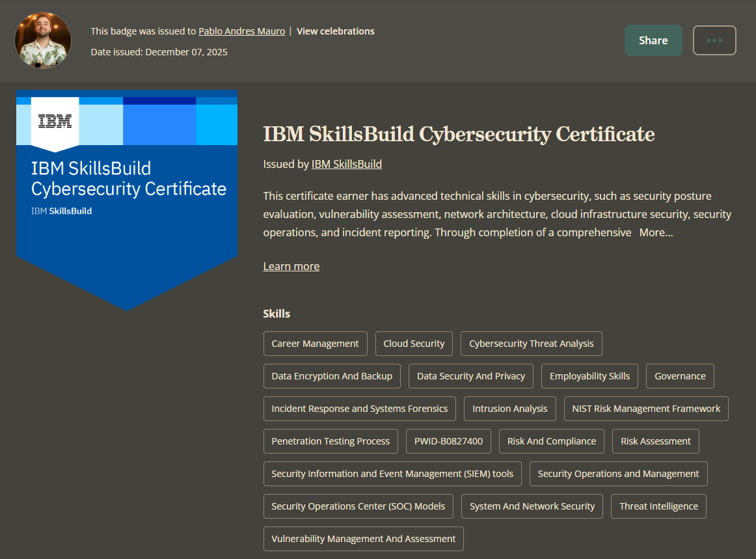
Task: Open Pablo Andres Mauro profile link
Action: pyautogui.click(x=241, y=31)
